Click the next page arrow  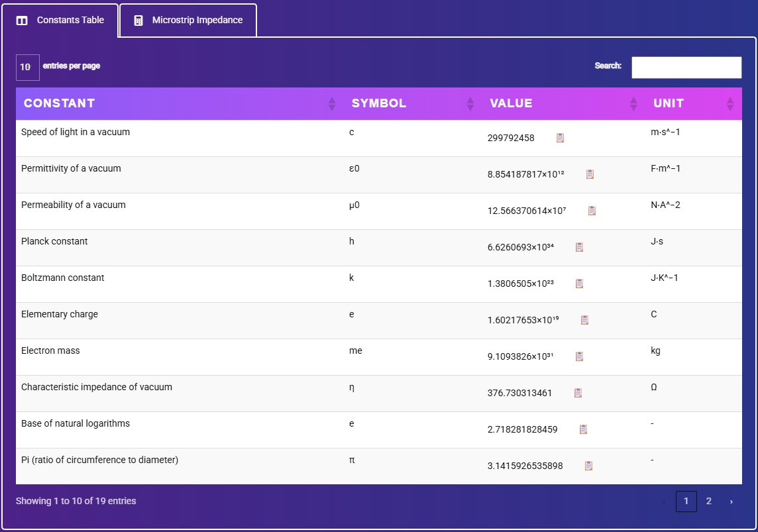click(731, 501)
